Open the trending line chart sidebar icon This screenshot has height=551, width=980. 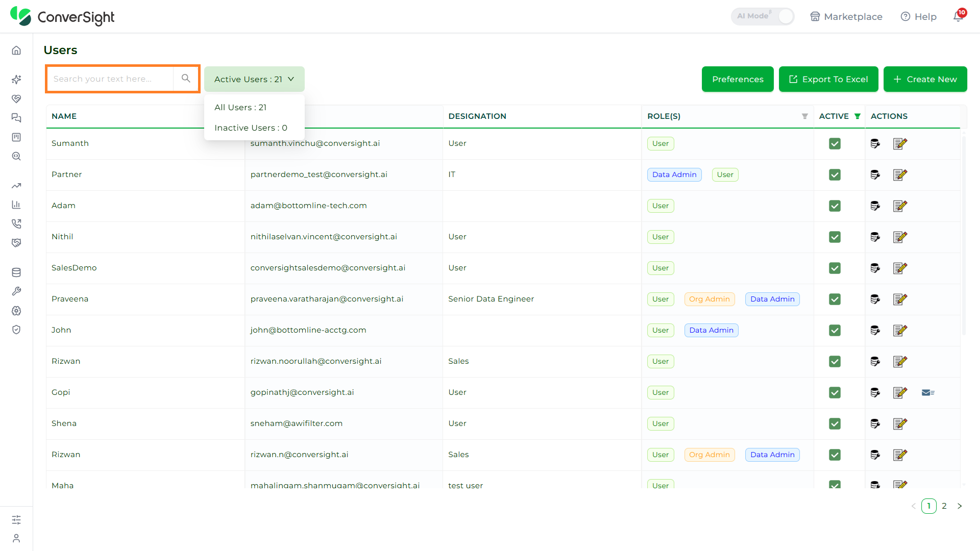click(16, 186)
